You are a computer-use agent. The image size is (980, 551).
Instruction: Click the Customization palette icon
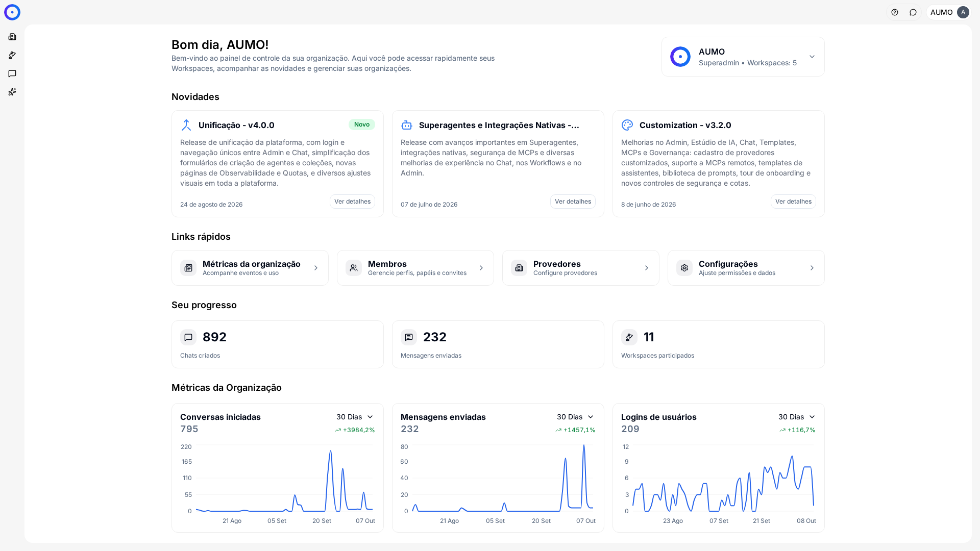(x=627, y=125)
